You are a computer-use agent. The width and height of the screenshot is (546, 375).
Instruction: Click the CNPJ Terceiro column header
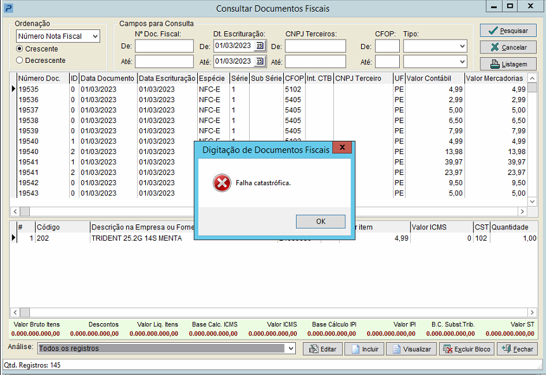(x=363, y=78)
